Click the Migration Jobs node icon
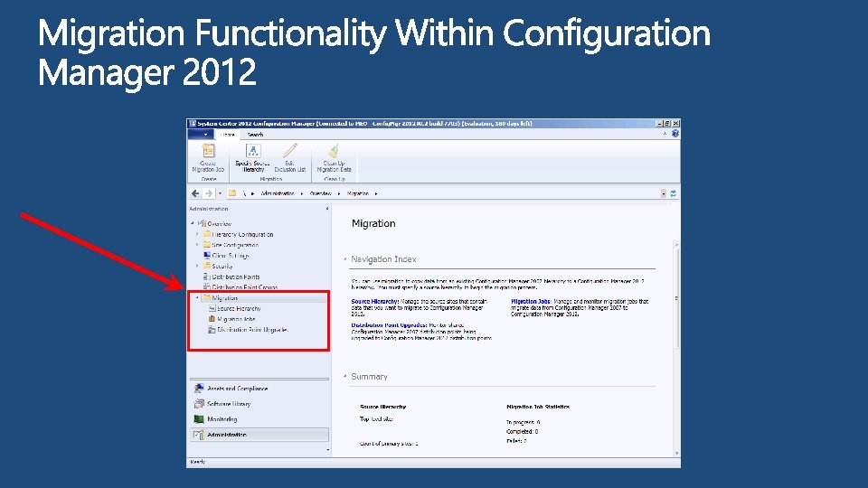 tap(212, 319)
